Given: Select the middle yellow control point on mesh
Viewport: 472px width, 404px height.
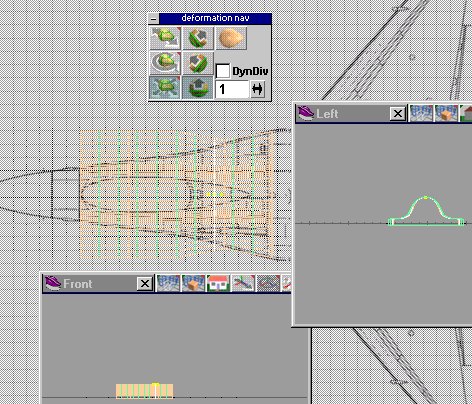Looking at the screenshot, I should pos(215,194).
